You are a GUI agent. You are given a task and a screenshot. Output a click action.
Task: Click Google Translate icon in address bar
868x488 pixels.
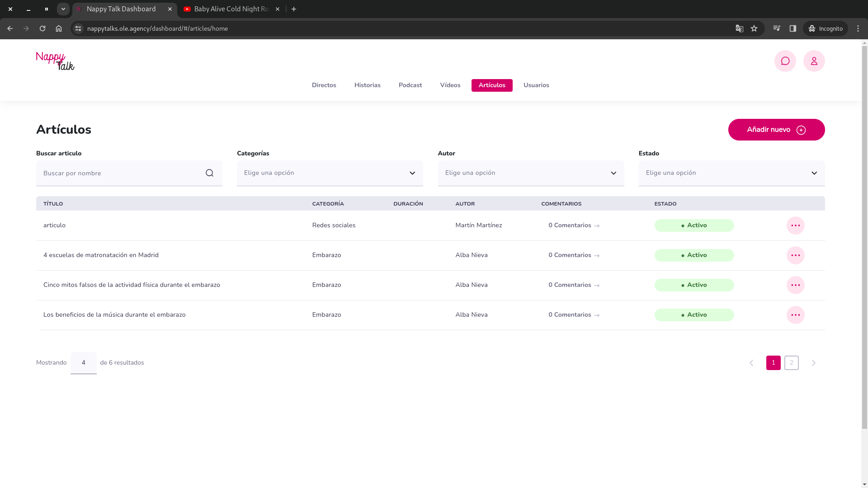click(x=740, y=28)
